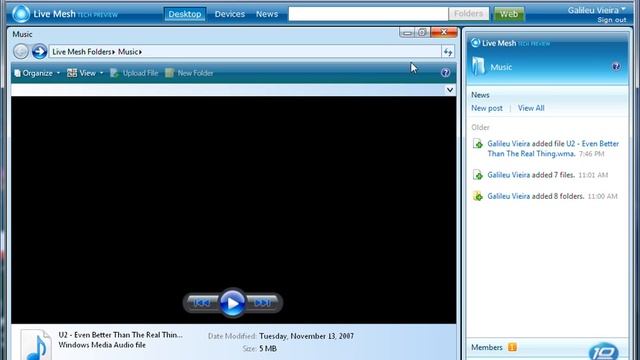Expand arrow after Music breadcrumb

coord(140,52)
